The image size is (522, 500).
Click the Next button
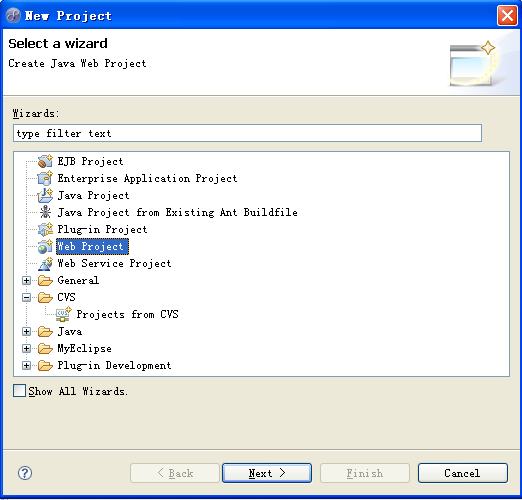[267, 473]
